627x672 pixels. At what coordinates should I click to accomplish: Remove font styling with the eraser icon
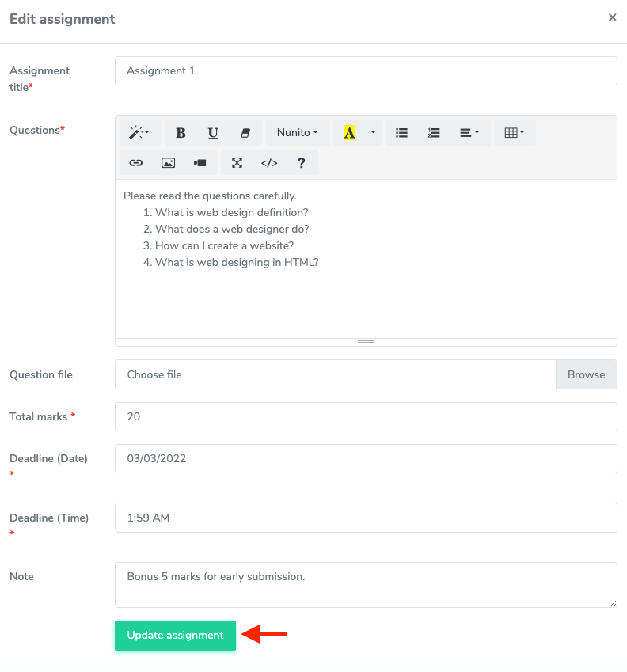click(x=245, y=132)
